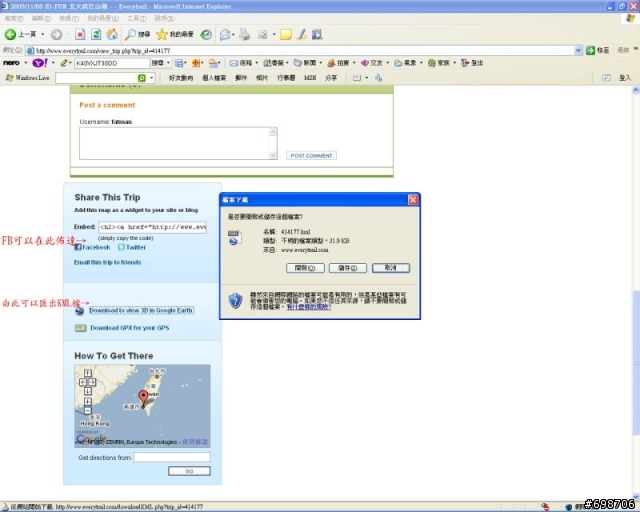Close the file download dialog
The width and height of the screenshot is (640, 512).
pos(413,200)
